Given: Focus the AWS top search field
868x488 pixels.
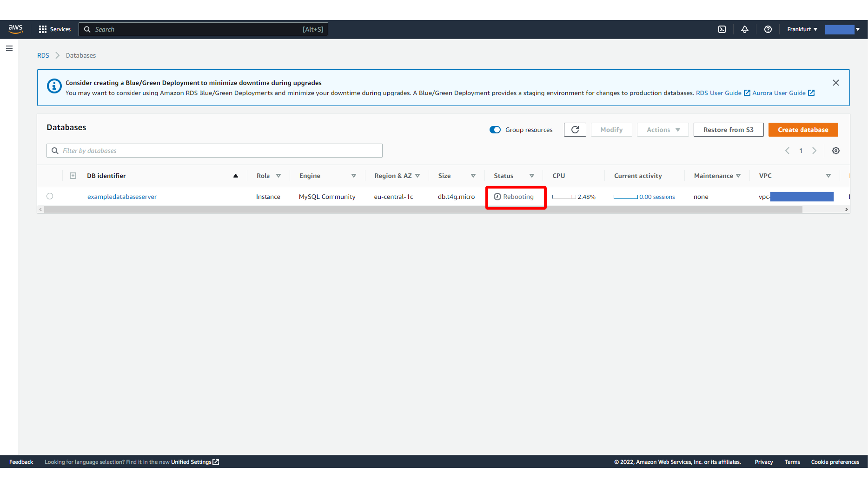Looking at the screenshot, I should [203, 29].
